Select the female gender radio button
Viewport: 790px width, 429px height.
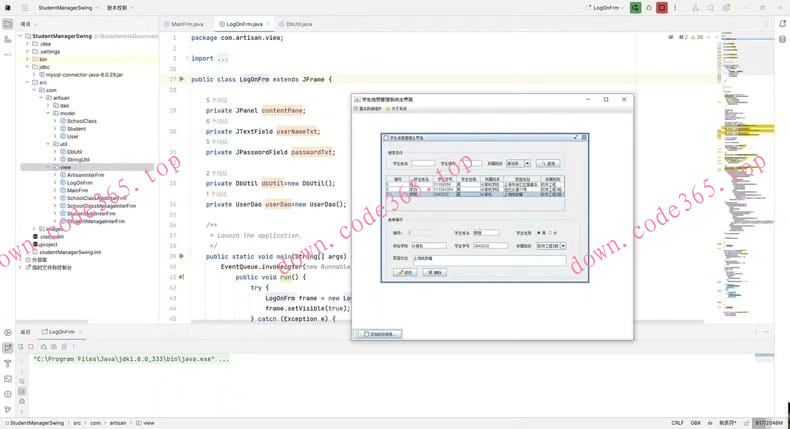pos(551,233)
